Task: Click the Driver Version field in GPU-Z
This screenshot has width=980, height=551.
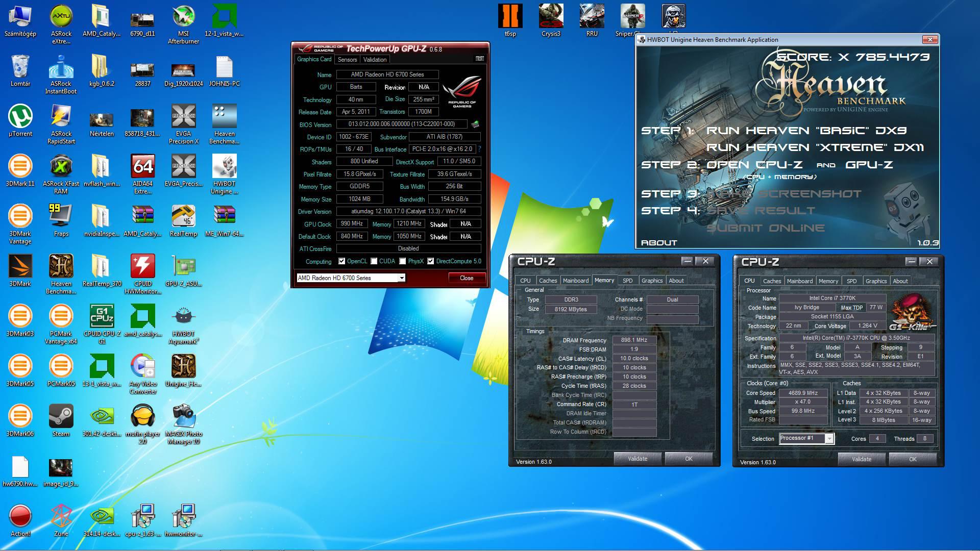Action: coord(409,211)
